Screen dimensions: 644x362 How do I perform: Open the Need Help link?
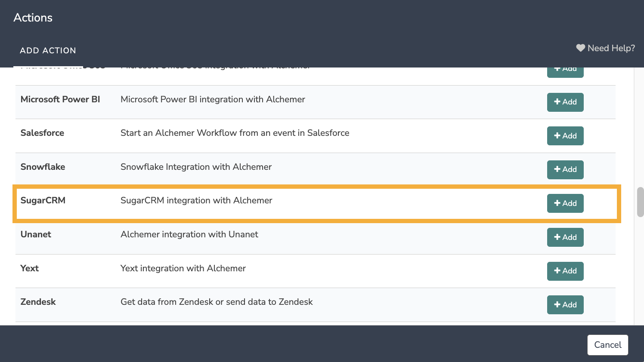click(611, 48)
